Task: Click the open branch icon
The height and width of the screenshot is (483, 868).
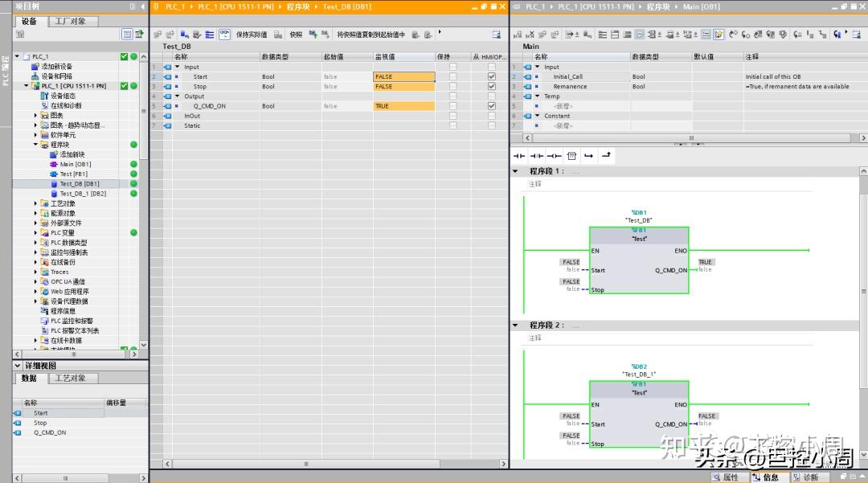Action: [x=589, y=156]
